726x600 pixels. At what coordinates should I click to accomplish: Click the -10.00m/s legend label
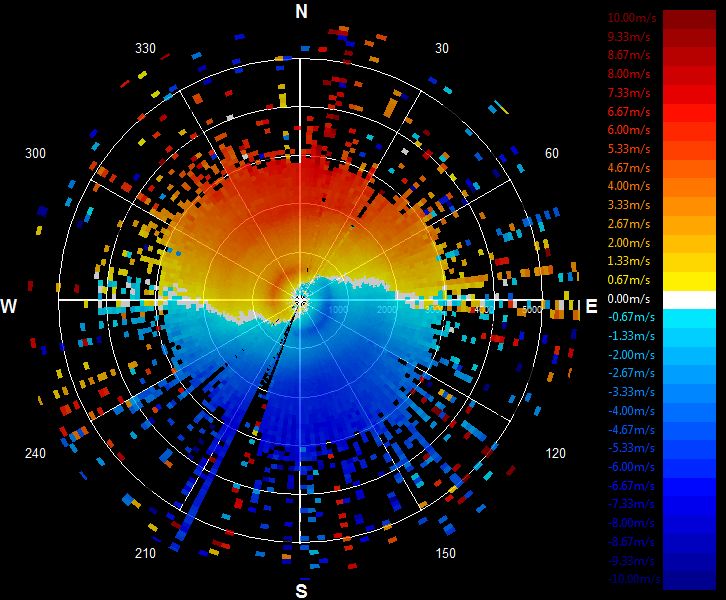click(x=634, y=579)
